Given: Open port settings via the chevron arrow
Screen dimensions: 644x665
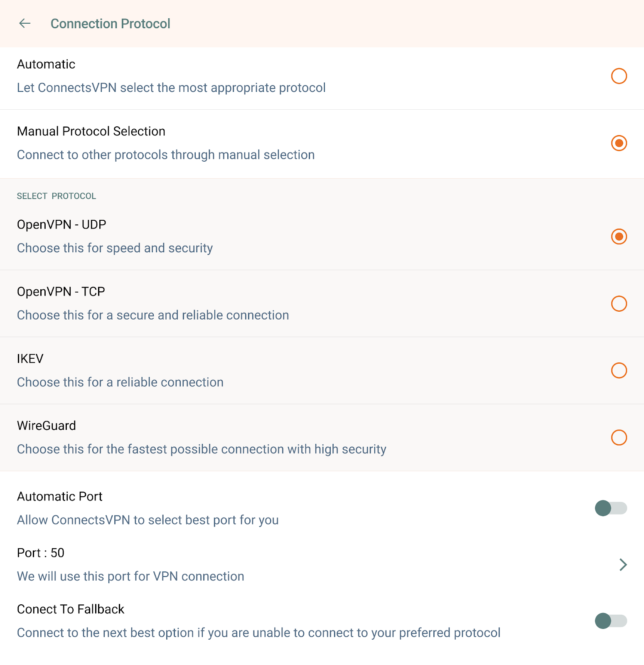Looking at the screenshot, I should pyautogui.click(x=622, y=564).
